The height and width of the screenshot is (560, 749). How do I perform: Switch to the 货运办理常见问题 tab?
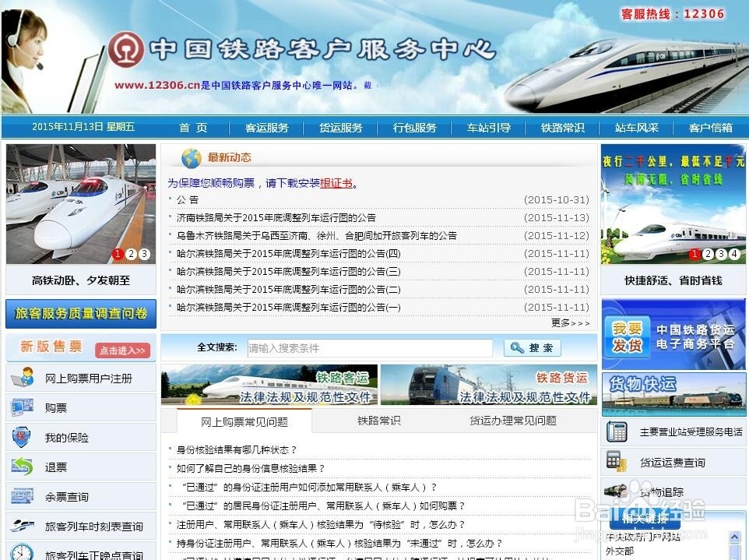(513, 421)
